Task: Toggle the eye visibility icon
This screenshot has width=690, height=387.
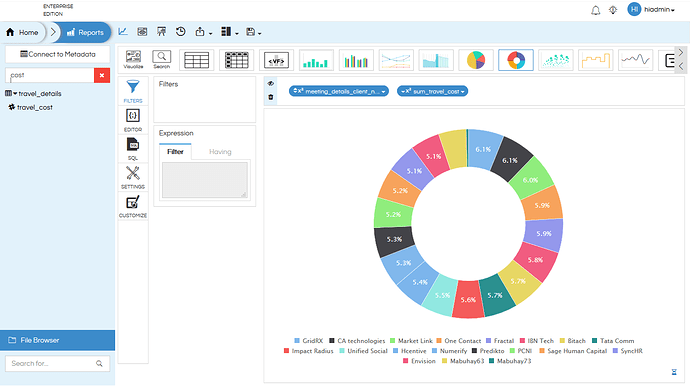Action: [271, 83]
